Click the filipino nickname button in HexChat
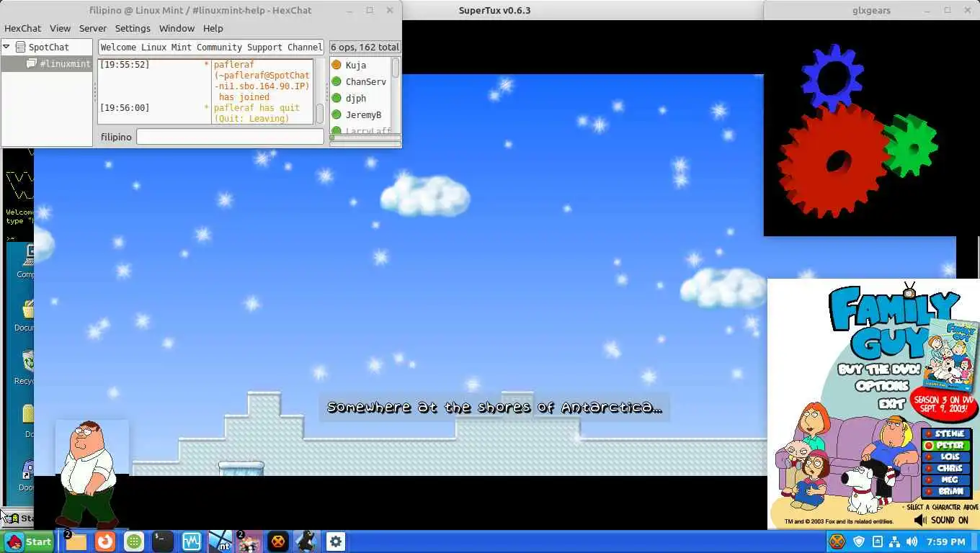 [116, 137]
